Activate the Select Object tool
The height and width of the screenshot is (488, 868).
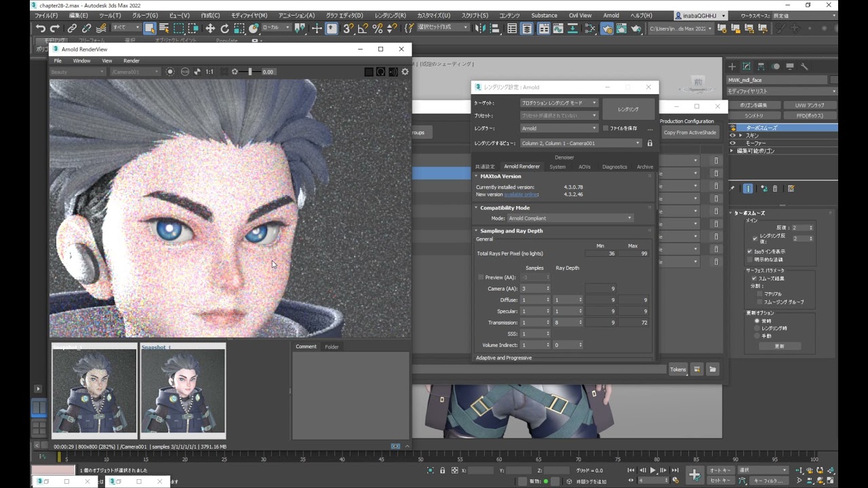click(x=150, y=28)
